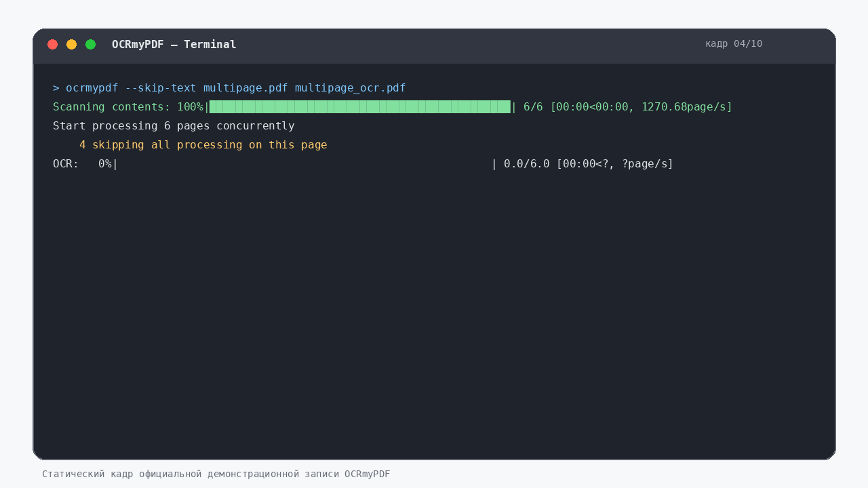This screenshot has width=868, height=488.
Task: Click the green maximize window dot
Action: click(x=90, y=45)
